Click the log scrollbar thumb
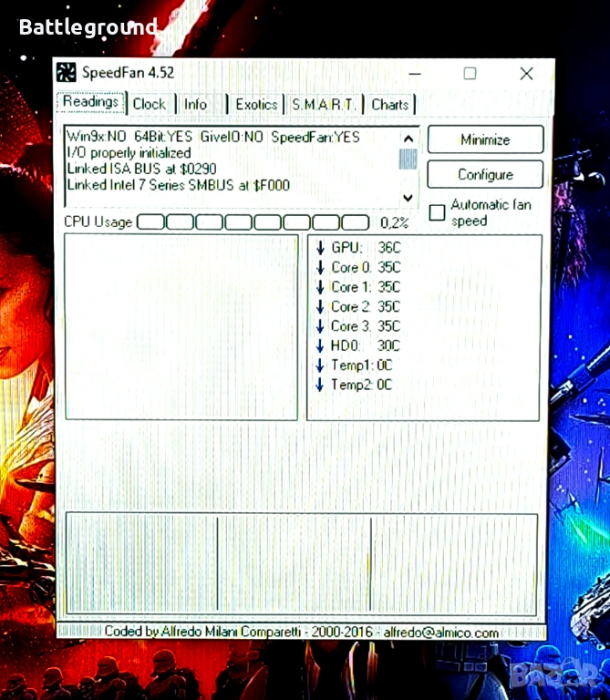The image size is (610, 700). (408, 159)
